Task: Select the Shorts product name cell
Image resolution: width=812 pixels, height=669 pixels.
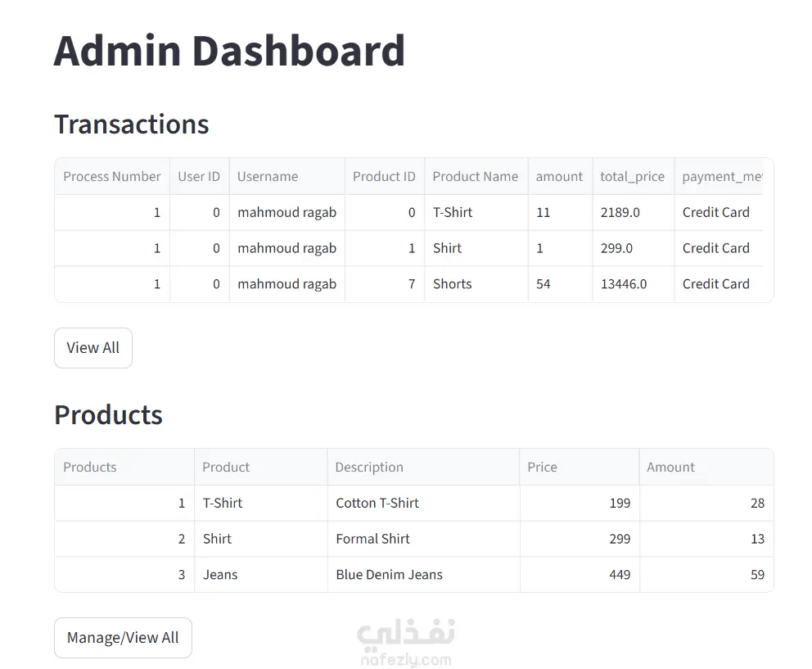Action: click(452, 284)
